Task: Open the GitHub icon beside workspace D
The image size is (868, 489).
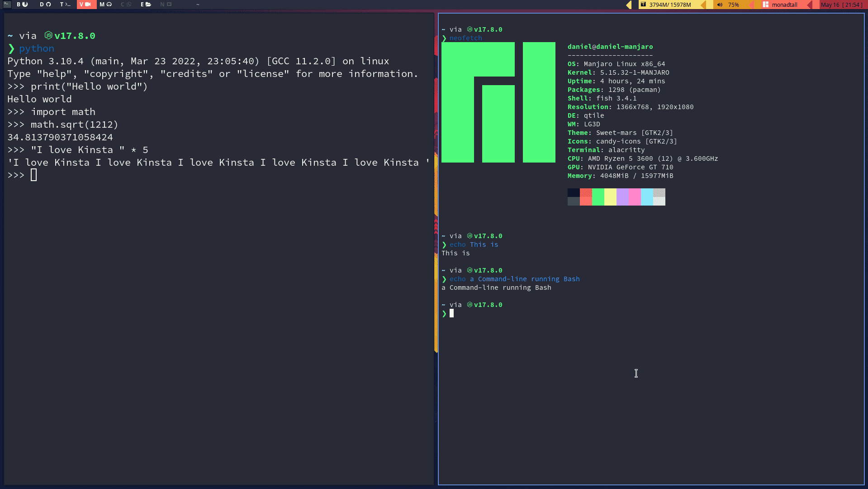Action: (x=48, y=4)
